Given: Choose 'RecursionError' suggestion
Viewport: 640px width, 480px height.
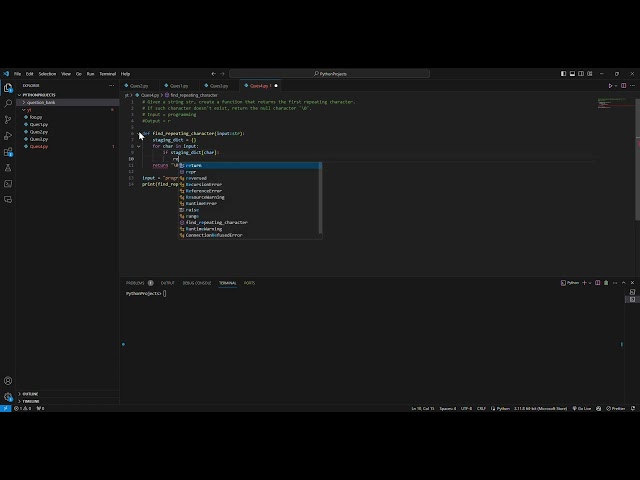Looking at the screenshot, I should (x=250, y=184).
